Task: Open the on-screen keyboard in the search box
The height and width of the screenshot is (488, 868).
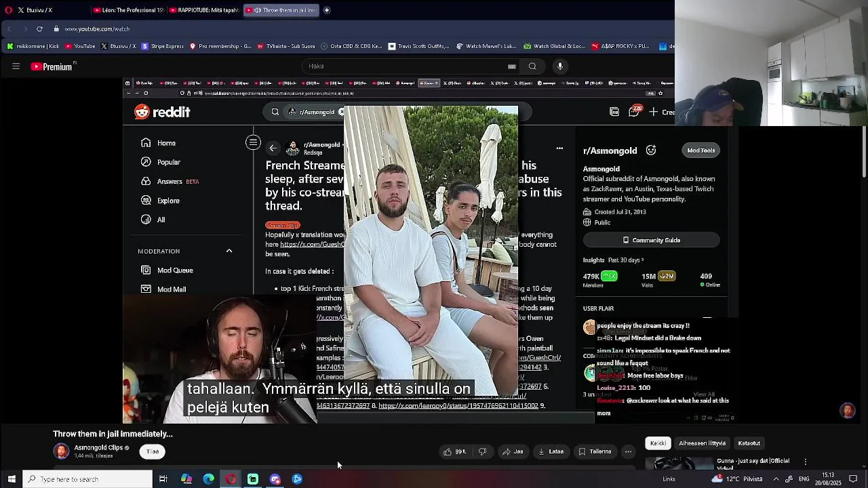Action: pos(512,66)
